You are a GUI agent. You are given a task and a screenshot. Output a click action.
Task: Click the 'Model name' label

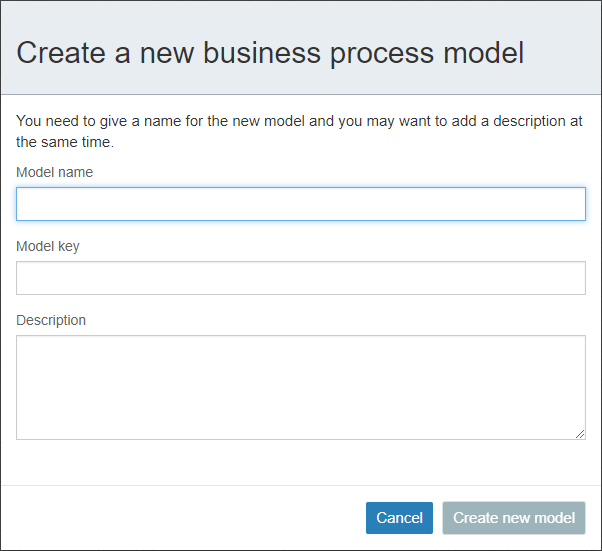pos(55,172)
